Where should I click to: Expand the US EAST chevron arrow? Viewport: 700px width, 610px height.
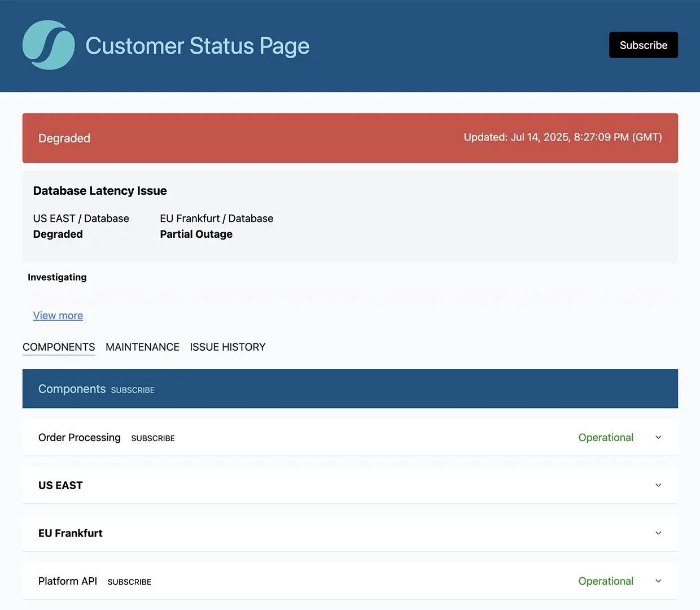click(x=658, y=485)
